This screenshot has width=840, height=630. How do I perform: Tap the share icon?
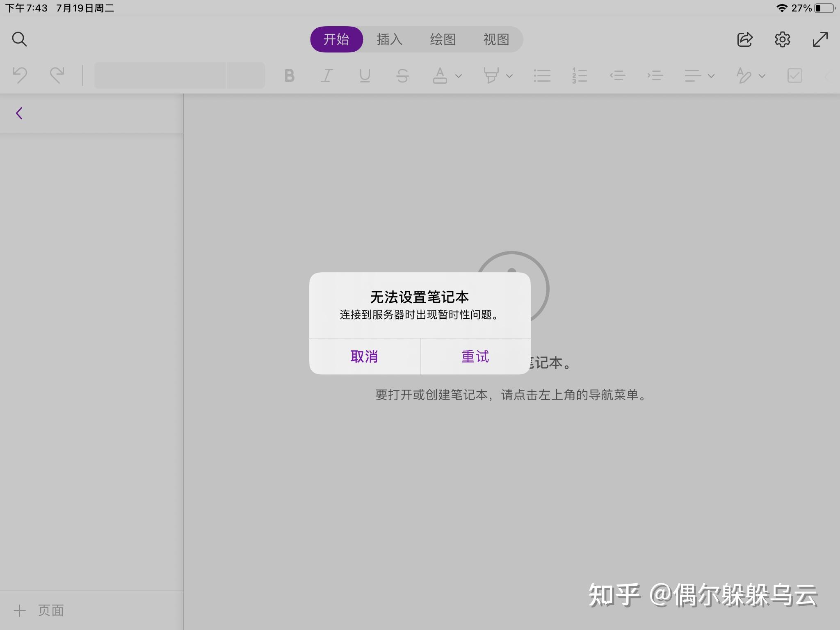[x=745, y=39]
